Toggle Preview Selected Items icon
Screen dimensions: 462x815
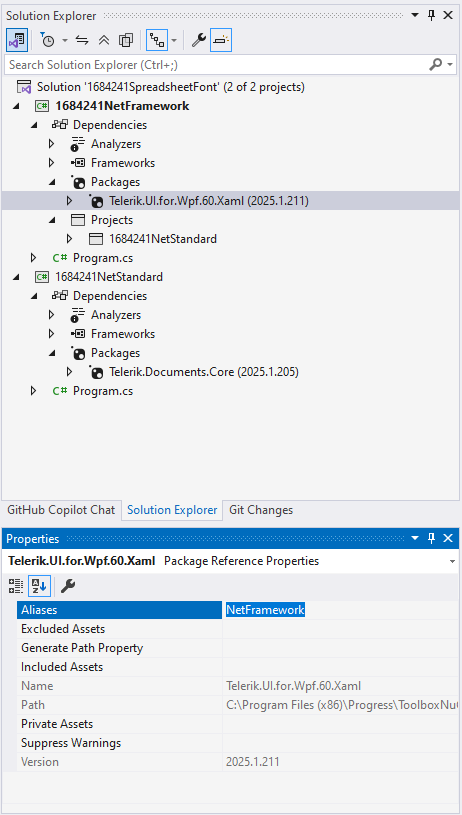coord(221,40)
